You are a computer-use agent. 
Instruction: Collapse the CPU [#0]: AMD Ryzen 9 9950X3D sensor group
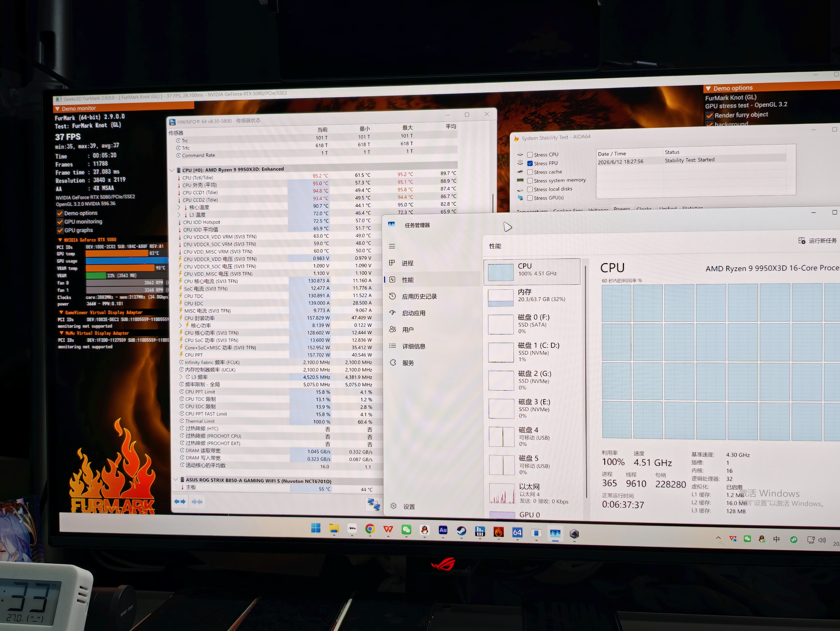(x=172, y=170)
